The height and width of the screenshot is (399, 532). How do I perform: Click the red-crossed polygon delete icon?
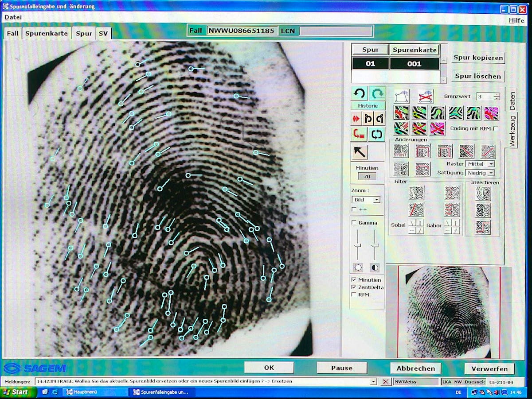tap(425, 96)
